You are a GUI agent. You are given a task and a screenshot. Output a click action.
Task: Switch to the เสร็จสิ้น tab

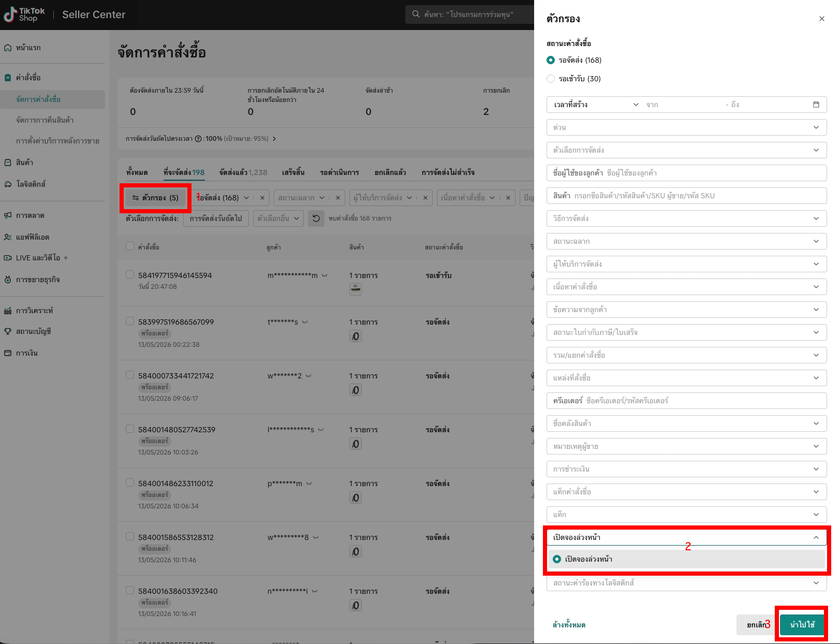click(293, 172)
